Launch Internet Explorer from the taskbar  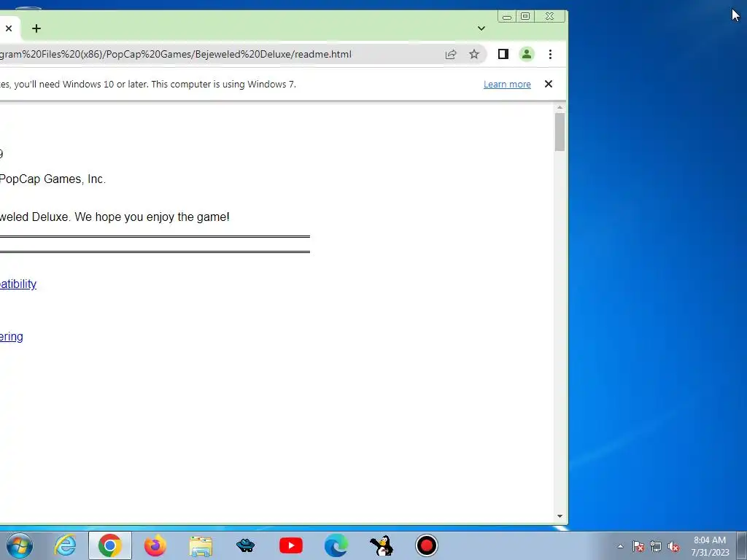pos(65,545)
